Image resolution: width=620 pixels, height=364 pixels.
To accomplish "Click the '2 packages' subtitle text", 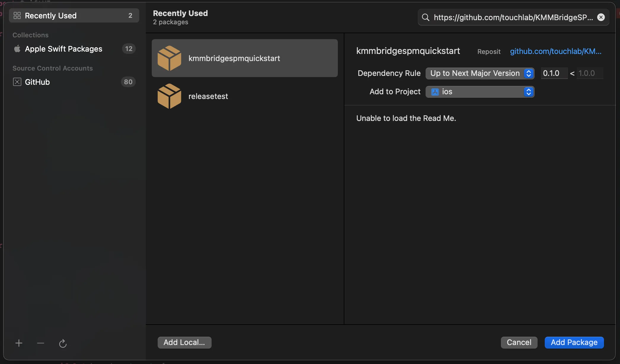I will tap(170, 22).
